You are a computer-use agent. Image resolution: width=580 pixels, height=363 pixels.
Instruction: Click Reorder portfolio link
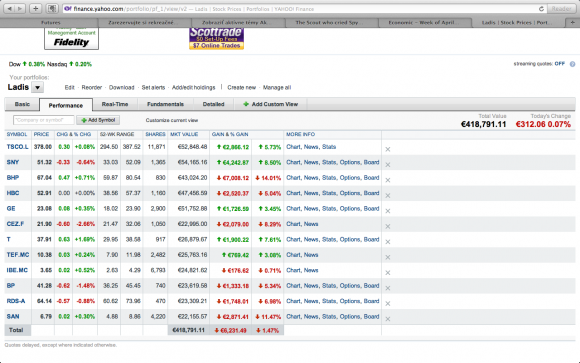(x=92, y=88)
